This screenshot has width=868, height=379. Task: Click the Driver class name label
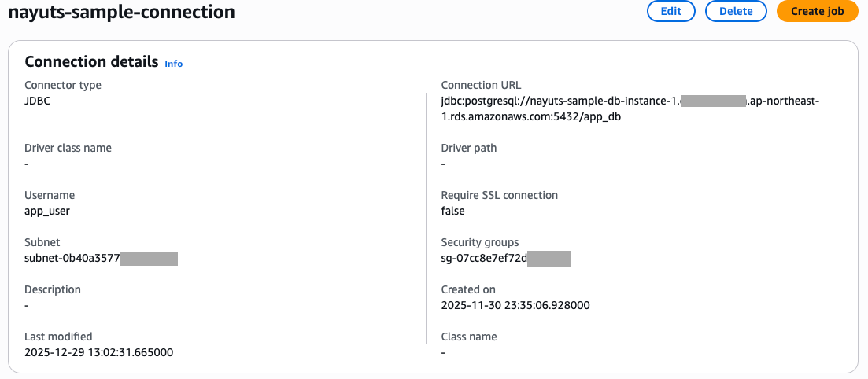coord(68,148)
